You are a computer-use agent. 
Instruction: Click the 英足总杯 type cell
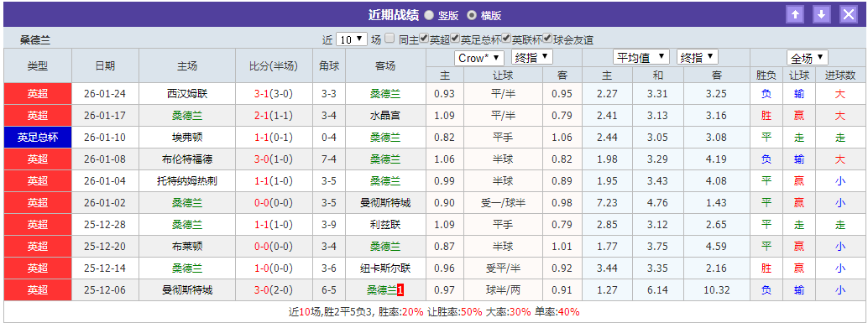pos(38,137)
